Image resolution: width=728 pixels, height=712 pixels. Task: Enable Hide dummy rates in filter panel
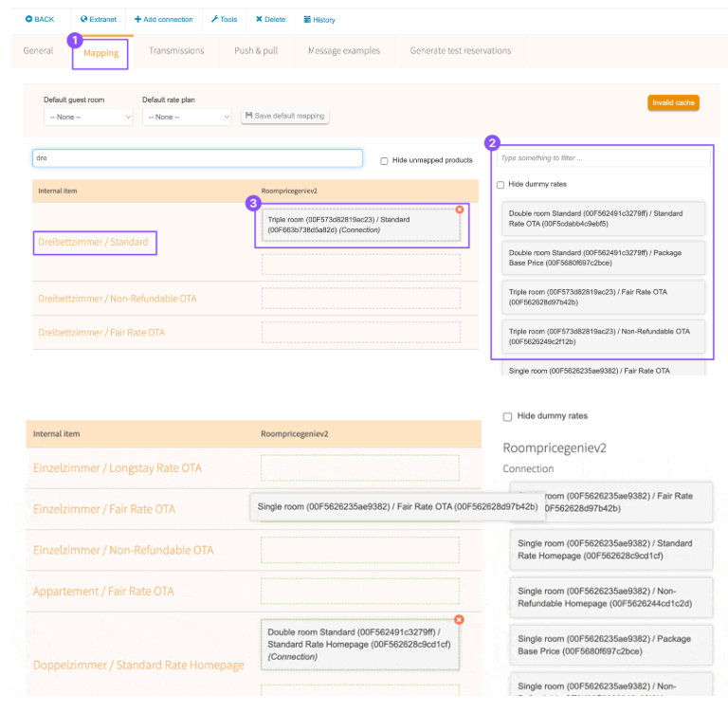pyautogui.click(x=500, y=185)
